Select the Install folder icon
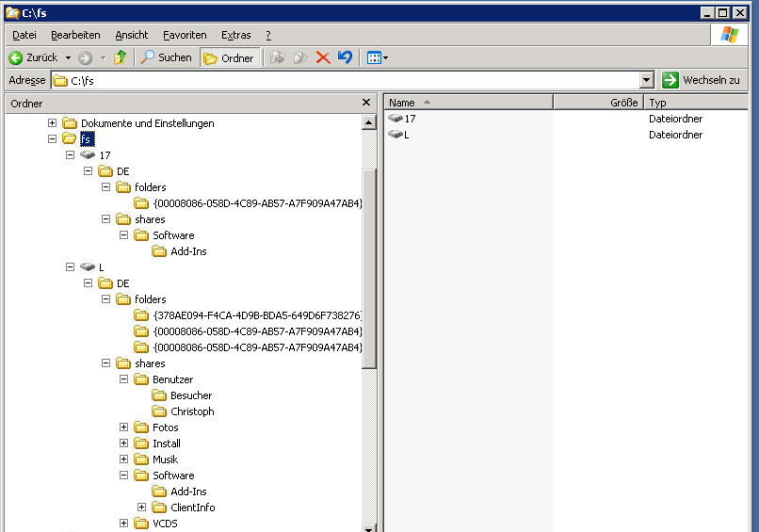Viewport: 759px width, 532px height. point(141,443)
